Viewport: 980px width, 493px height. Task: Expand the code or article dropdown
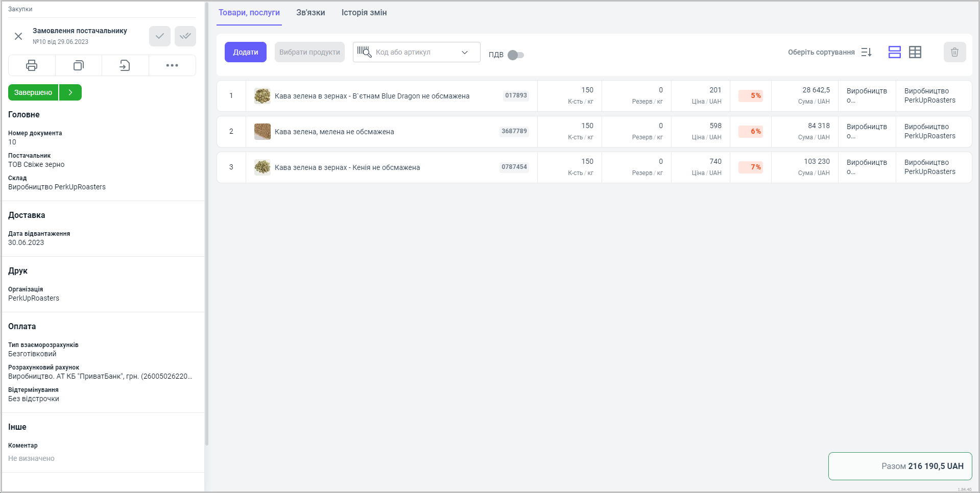click(465, 52)
